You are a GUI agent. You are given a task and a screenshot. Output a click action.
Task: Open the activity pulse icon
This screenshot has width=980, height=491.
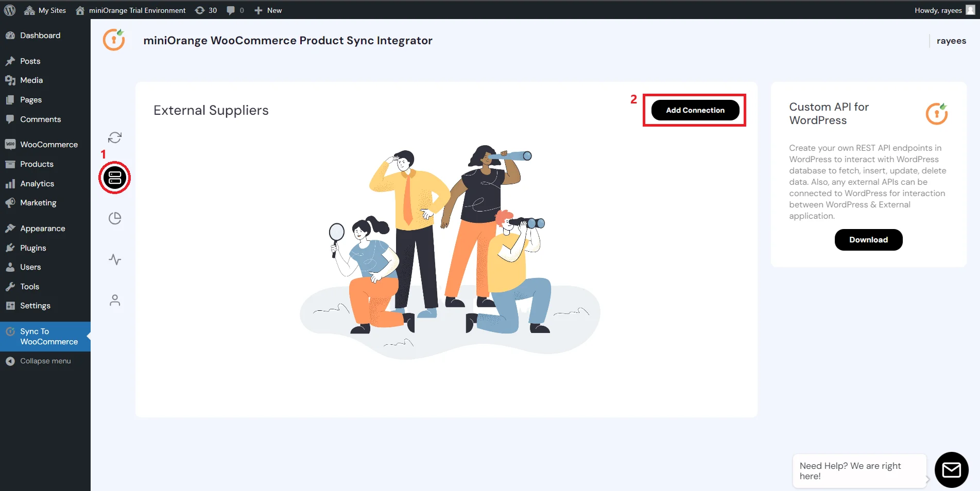115,259
